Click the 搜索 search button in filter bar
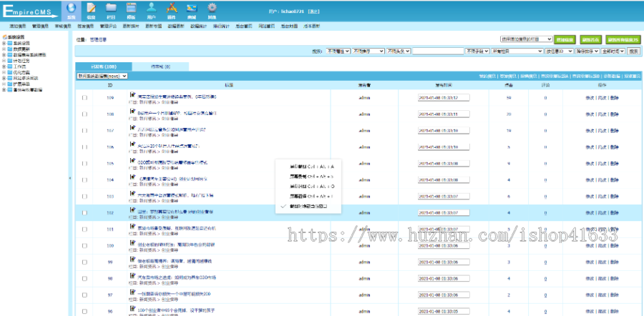644x316 pixels. point(633,51)
